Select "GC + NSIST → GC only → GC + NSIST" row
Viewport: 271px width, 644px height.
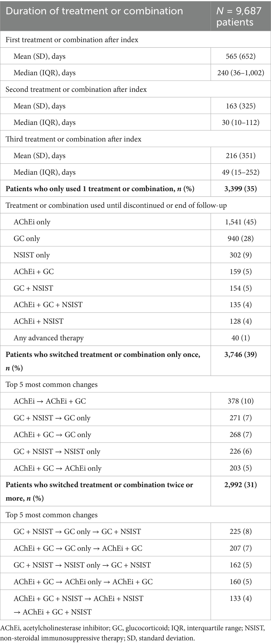coord(77,531)
